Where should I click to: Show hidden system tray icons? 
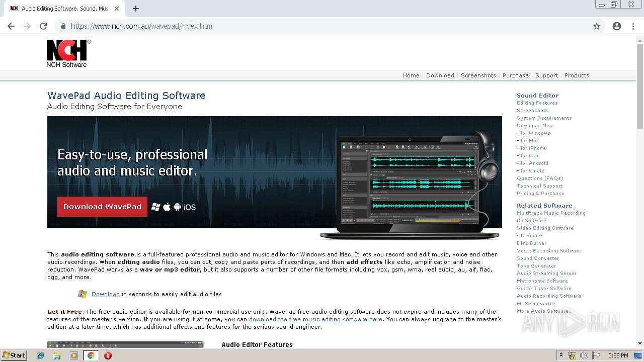(x=561, y=355)
